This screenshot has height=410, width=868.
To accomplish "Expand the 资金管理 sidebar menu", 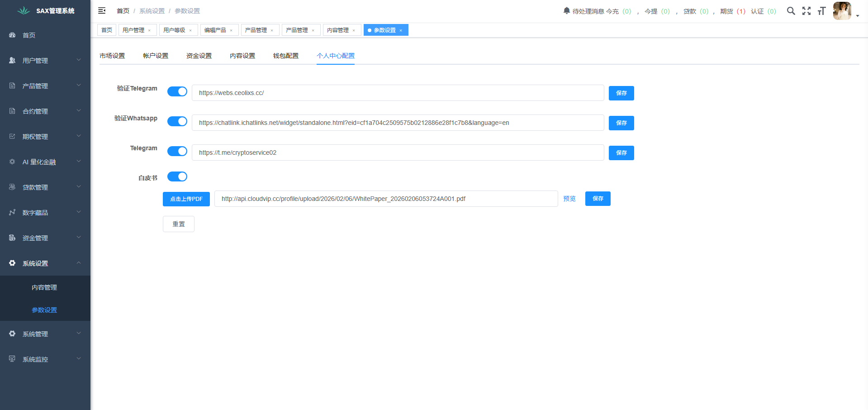I will (x=45, y=238).
